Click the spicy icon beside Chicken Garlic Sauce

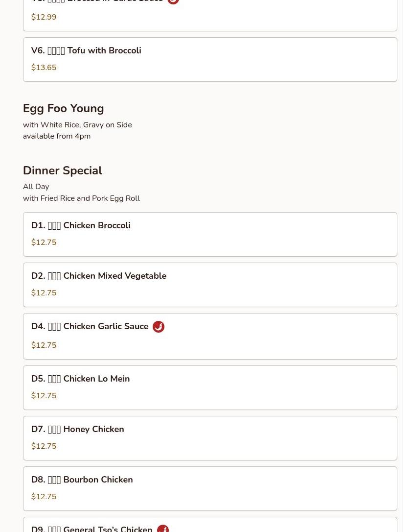click(159, 327)
